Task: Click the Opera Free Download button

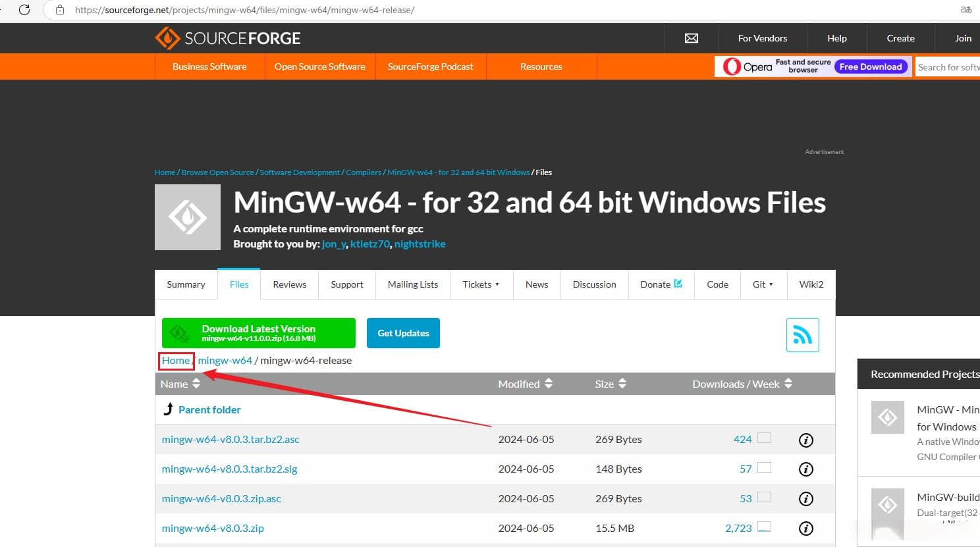Action: pos(871,66)
